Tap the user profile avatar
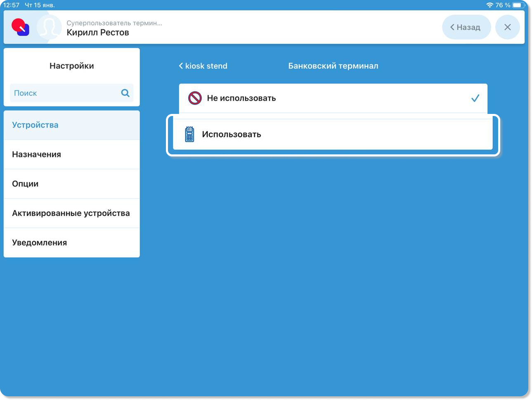 point(49,28)
